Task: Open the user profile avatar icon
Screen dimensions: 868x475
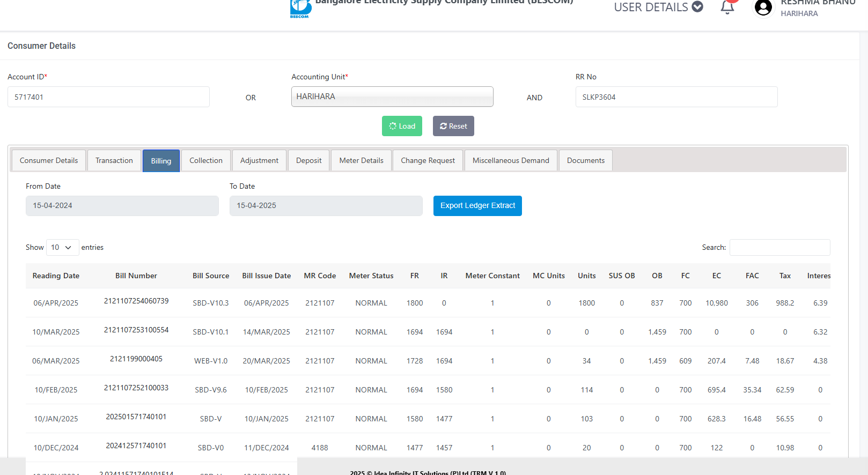Action: 763,8
